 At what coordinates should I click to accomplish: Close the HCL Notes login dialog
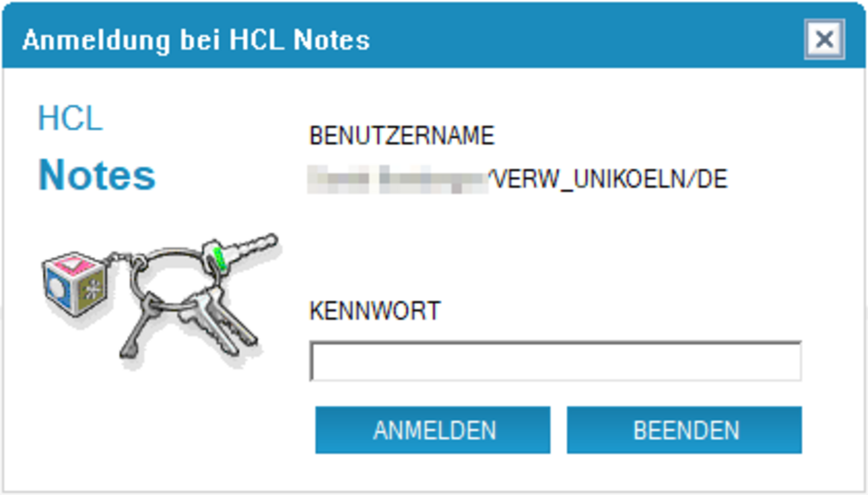pos(824,40)
